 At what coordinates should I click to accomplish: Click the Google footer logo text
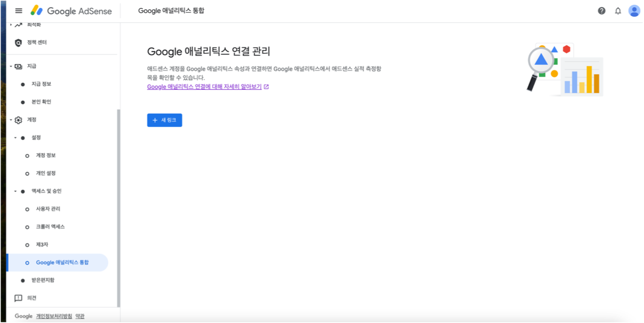tap(23, 316)
